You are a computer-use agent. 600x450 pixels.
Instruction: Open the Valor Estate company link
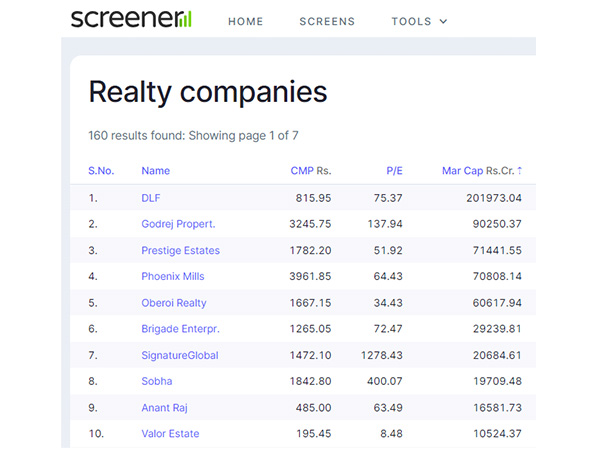(170, 434)
